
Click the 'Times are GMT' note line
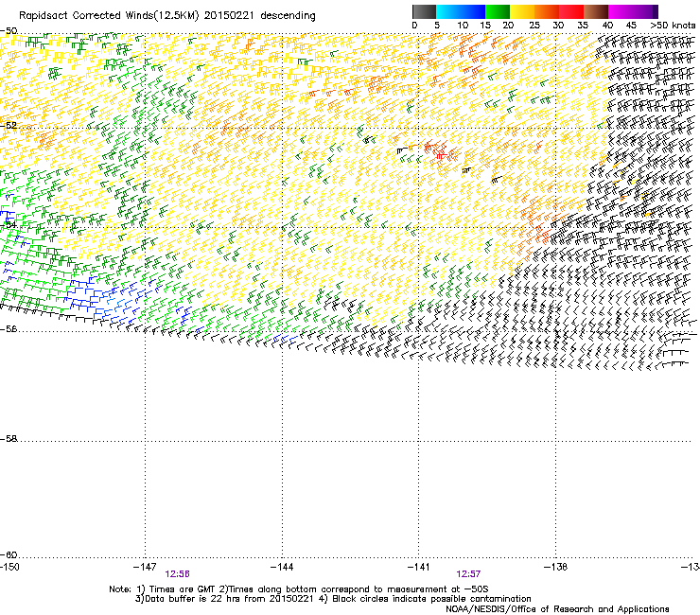299,589
